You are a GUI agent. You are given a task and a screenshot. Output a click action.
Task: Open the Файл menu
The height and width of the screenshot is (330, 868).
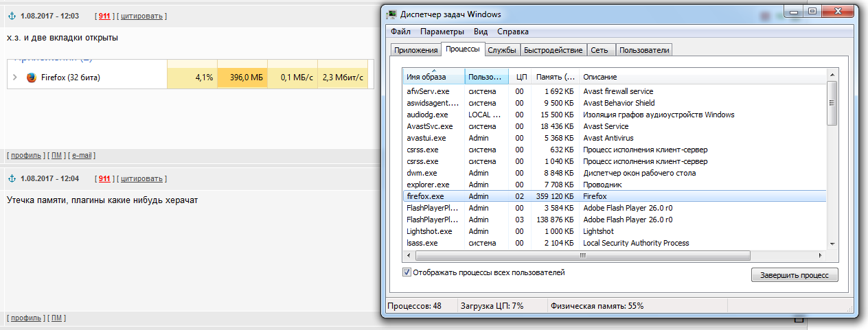[401, 32]
